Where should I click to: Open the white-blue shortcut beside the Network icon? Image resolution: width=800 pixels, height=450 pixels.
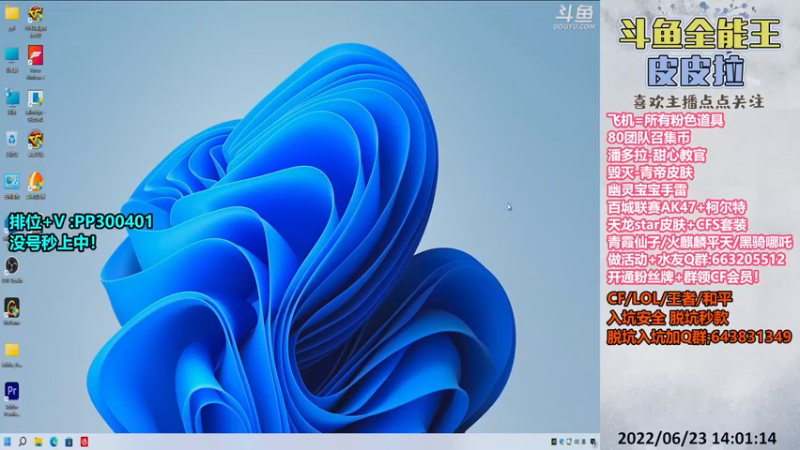click(35, 98)
